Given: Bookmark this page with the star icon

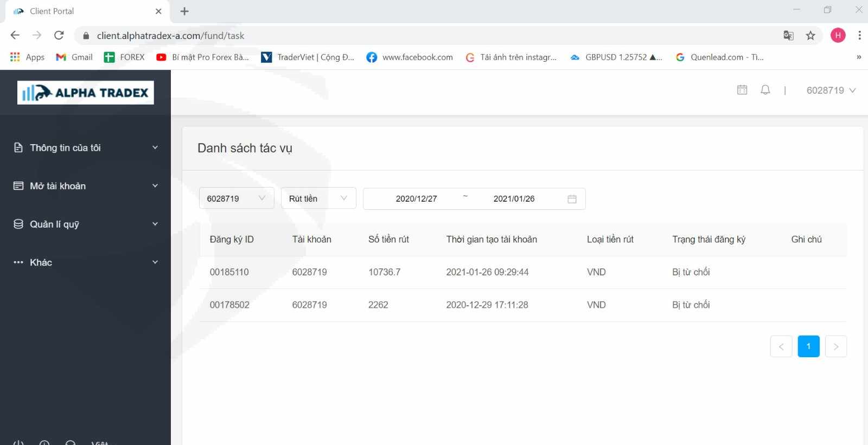Looking at the screenshot, I should pyautogui.click(x=810, y=36).
